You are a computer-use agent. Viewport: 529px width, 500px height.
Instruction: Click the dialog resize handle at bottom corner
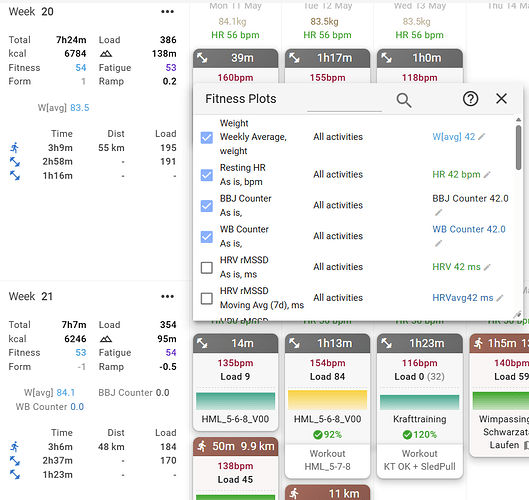pyautogui.click(x=517, y=315)
